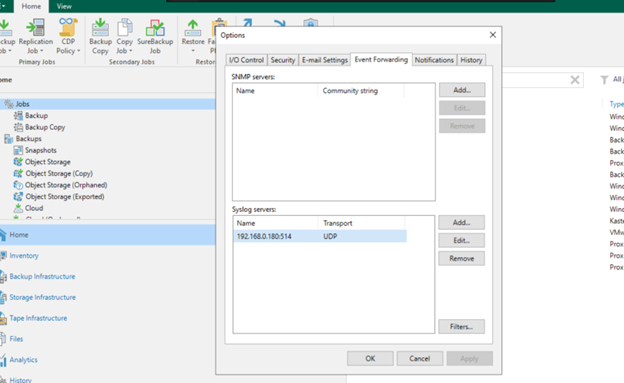Go to Storage Infrastructure view
The width and height of the screenshot is (624, 383).
(x=43, y=297)
